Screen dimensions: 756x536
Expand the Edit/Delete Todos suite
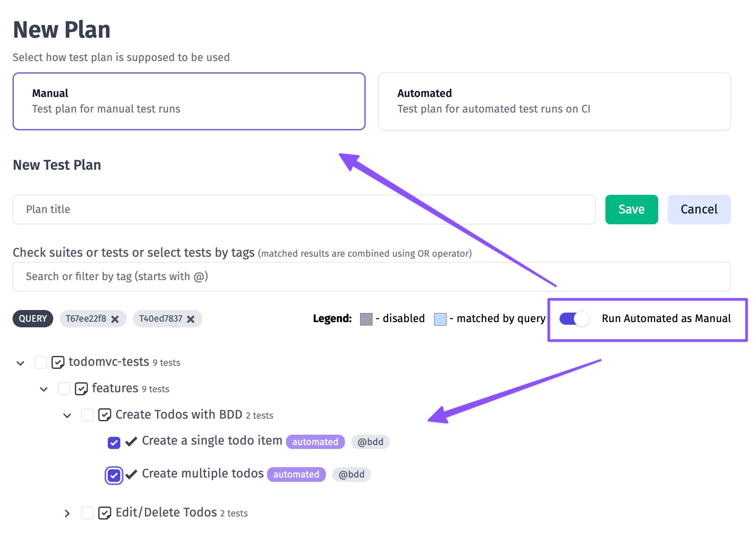click(67, 513)
